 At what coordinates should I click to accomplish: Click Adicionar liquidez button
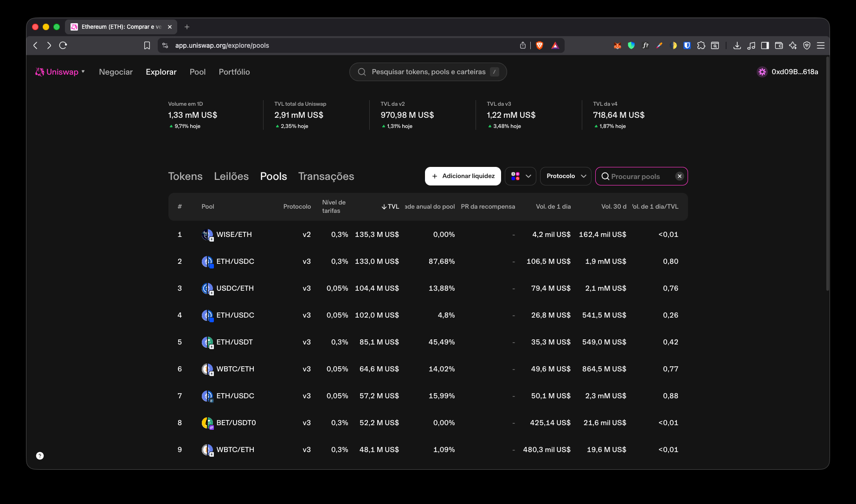463,176
